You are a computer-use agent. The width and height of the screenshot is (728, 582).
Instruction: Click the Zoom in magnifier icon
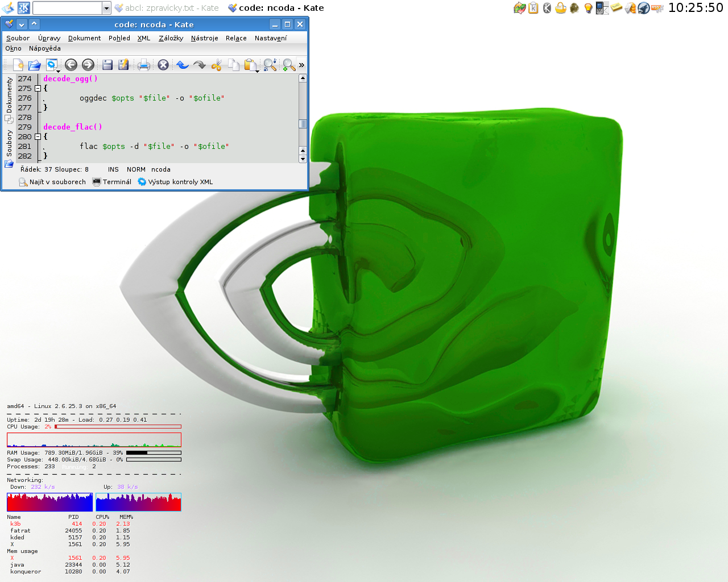click(x=289, y=65)
